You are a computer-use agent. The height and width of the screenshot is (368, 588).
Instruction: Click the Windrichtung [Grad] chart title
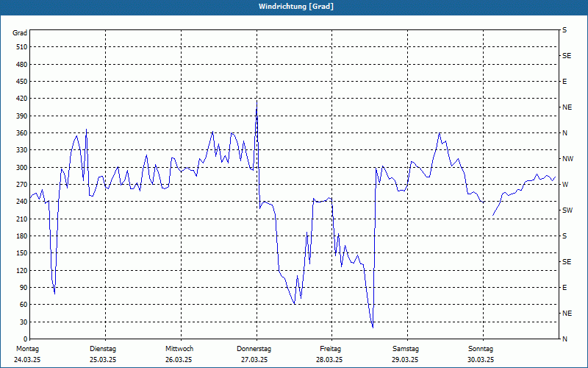296,7
